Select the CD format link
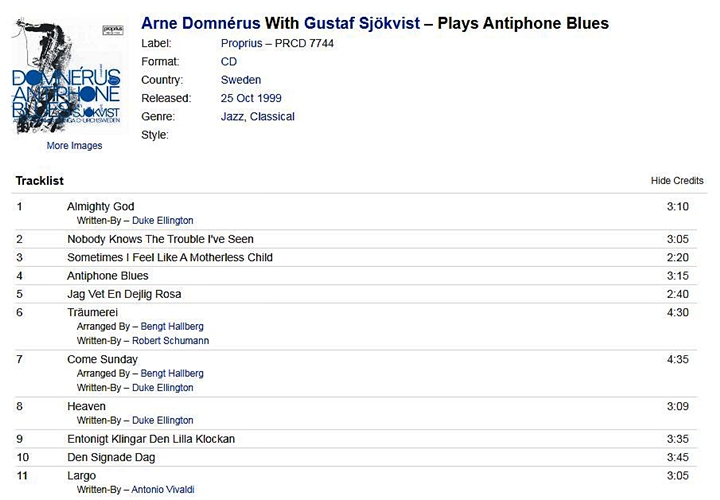Image resolution: width=720 pixels, height=500 pixels. (229, 62)
